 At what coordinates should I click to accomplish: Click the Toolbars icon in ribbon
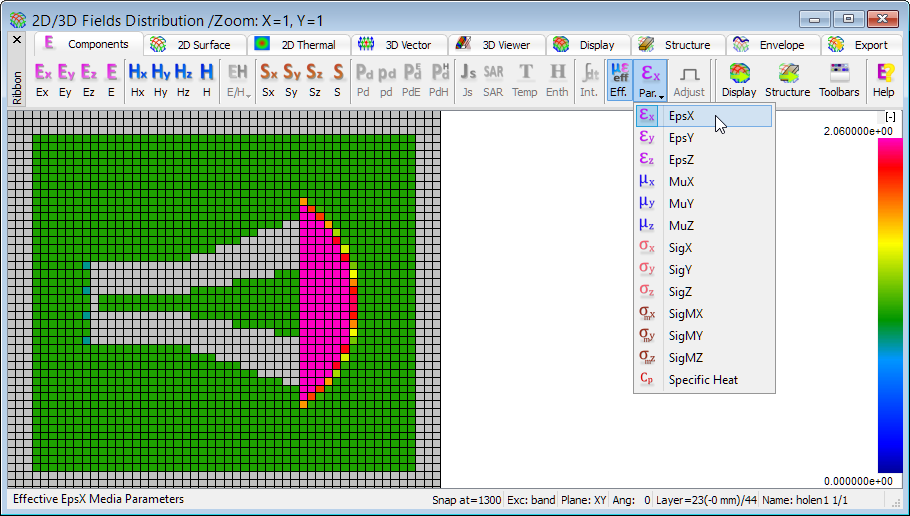coord(839,79)
